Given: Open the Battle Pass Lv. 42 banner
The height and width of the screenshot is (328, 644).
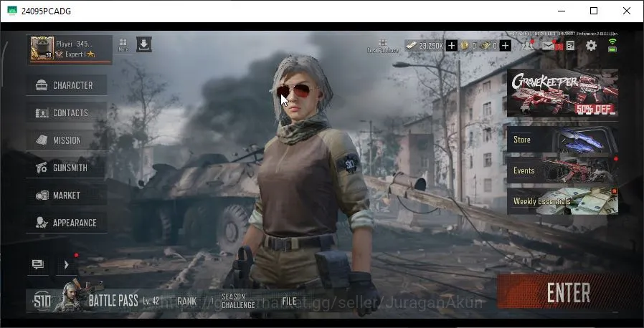Looking at the screenshot, I should tap(98, 300).
